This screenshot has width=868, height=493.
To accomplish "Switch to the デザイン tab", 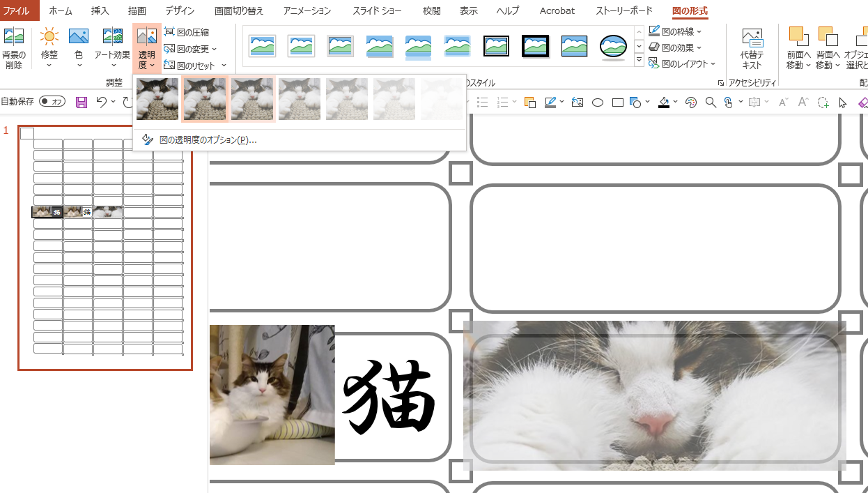I will point(180,10).
